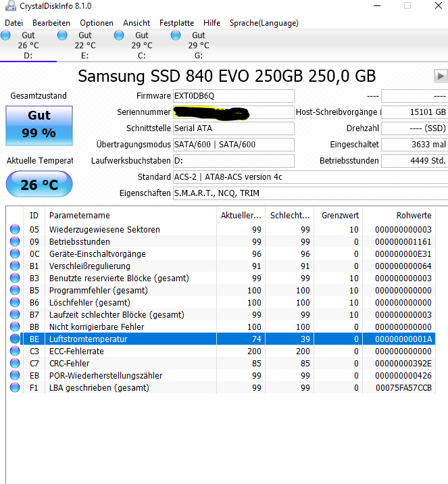Click the Firmware field EXT0DB6Q
448x484 pixels.
click(234, 96)
